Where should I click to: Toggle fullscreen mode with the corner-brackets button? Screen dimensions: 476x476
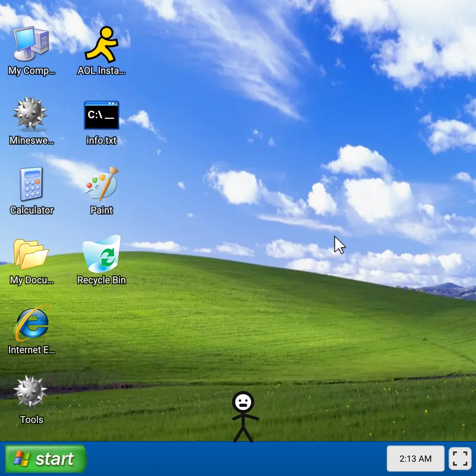[460, 459]
